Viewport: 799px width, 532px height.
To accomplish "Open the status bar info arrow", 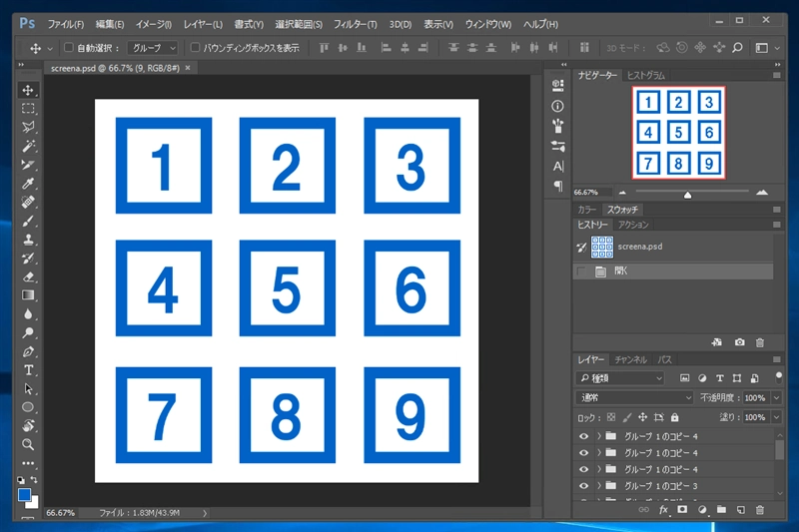I will coord(205,513).
